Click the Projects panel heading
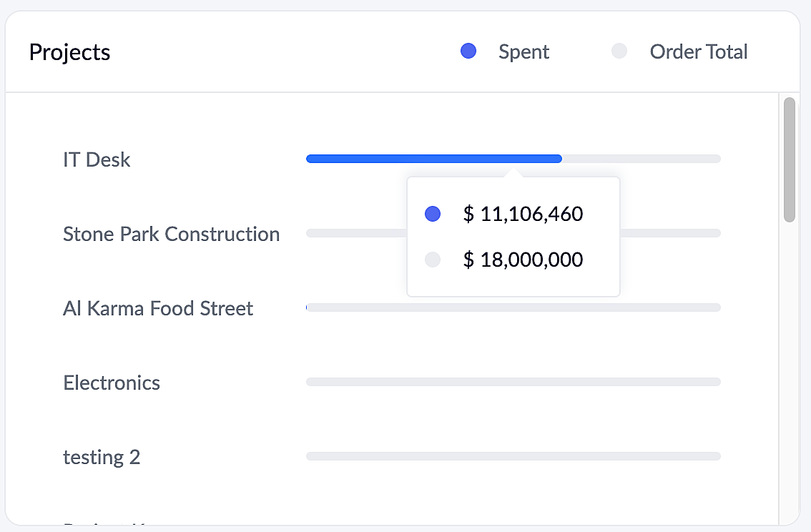 point(69,52)
